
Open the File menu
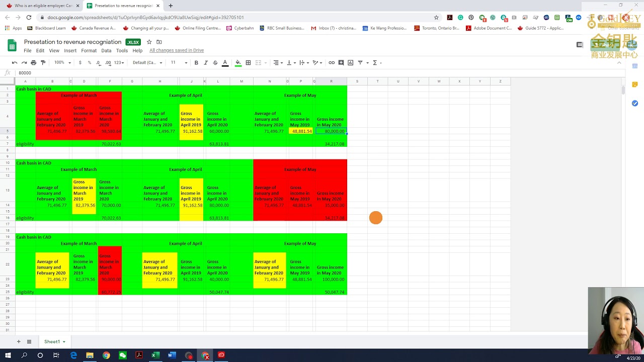(x=28, y=51)
